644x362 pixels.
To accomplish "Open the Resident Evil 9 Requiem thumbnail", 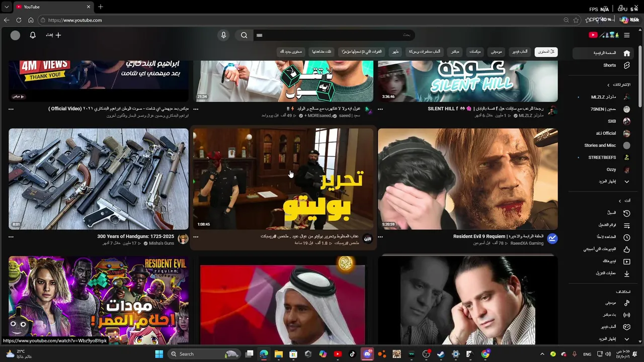I will [468, 179].
